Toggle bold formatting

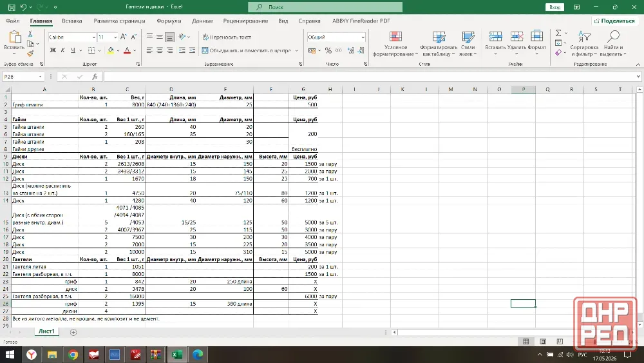(x=53, y=50)
